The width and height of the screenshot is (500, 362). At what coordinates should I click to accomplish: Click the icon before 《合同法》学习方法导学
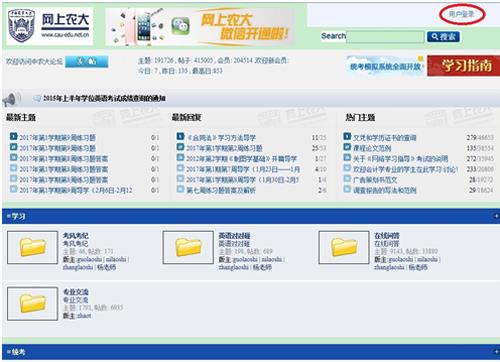click(x=180, y=136)
